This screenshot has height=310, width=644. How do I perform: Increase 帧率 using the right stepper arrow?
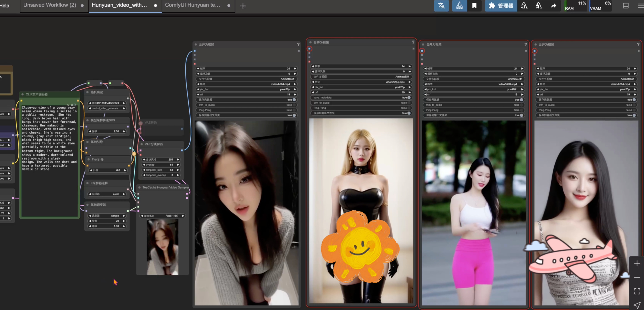[x=295, y=68]
